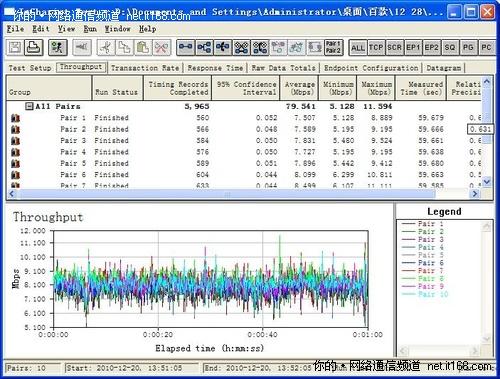Click the Add pair icon
Screen dimensions: 500x379
pos(185,48)
